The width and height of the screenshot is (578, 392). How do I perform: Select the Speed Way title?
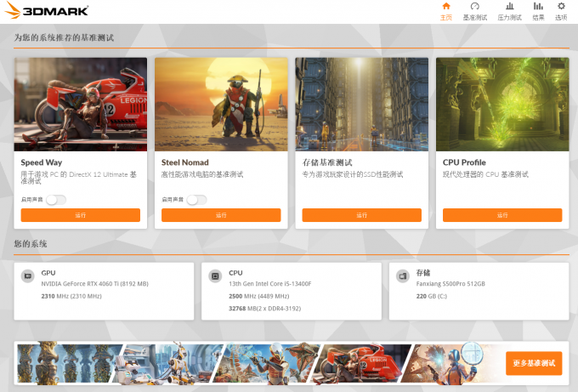(42, 162)
